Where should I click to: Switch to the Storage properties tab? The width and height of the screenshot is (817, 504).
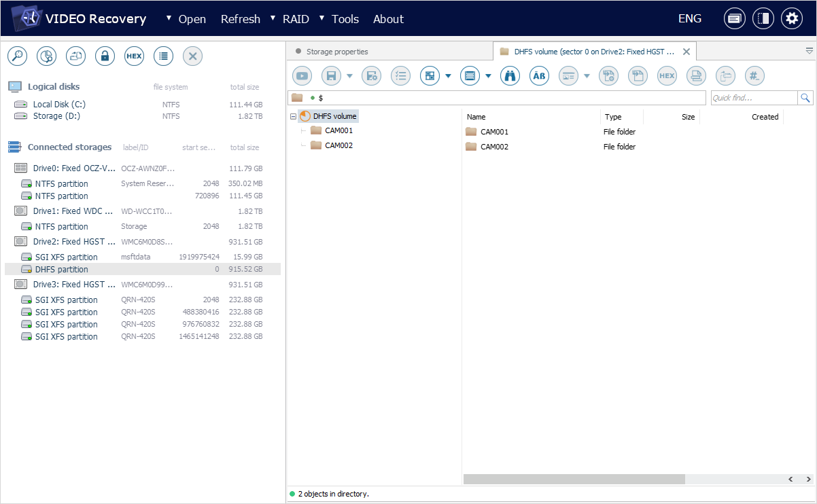336,52
